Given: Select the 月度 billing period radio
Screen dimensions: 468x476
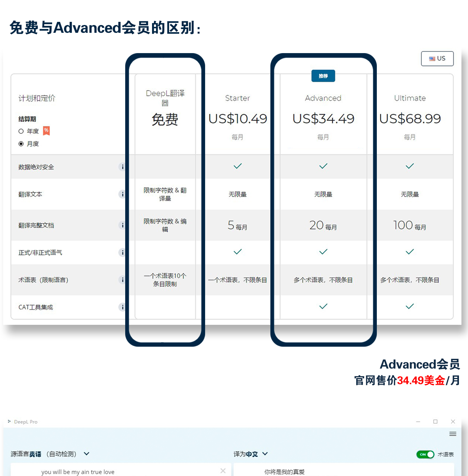Looking at the screenshot, I should (21, 144).
